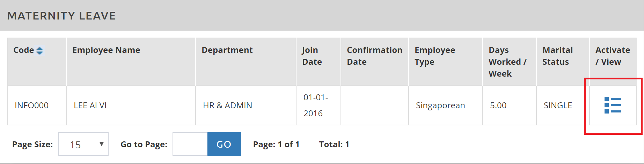Click the Activate / View column header
644x164 pixels.
tap(613, 56)
